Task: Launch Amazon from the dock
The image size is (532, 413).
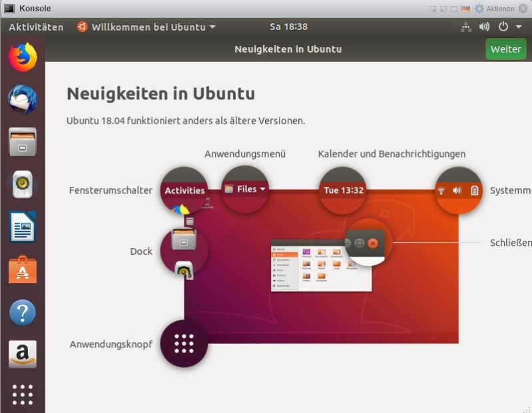Action: click(x=23, y=354)
